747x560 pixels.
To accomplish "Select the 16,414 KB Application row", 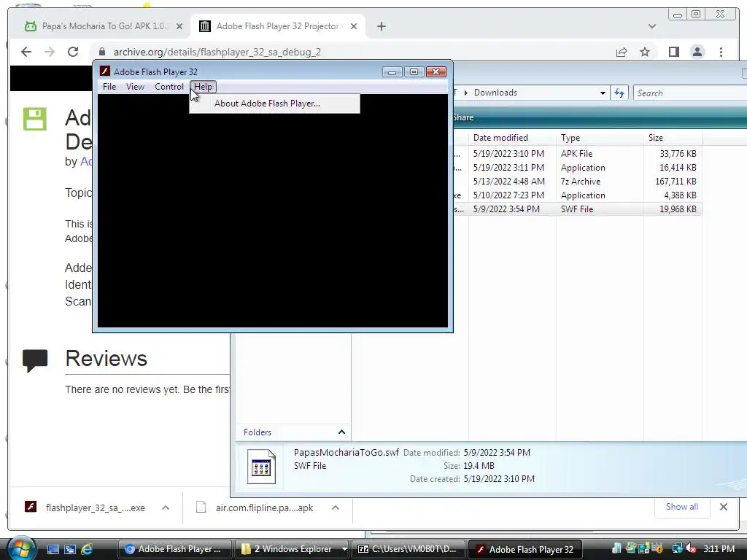I will [x=577, y=168].
